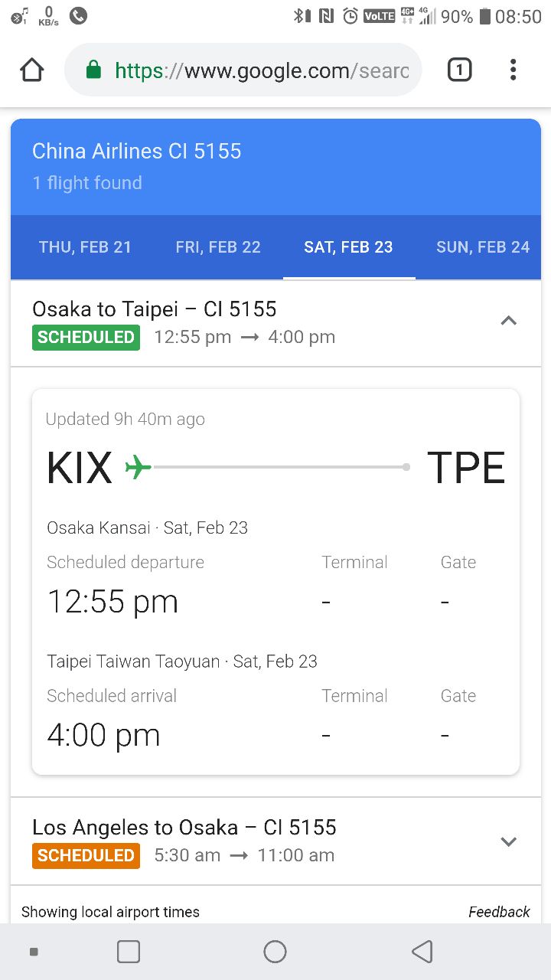Tap the China Airlines CI 5155 header

click(x=137, y=151)
